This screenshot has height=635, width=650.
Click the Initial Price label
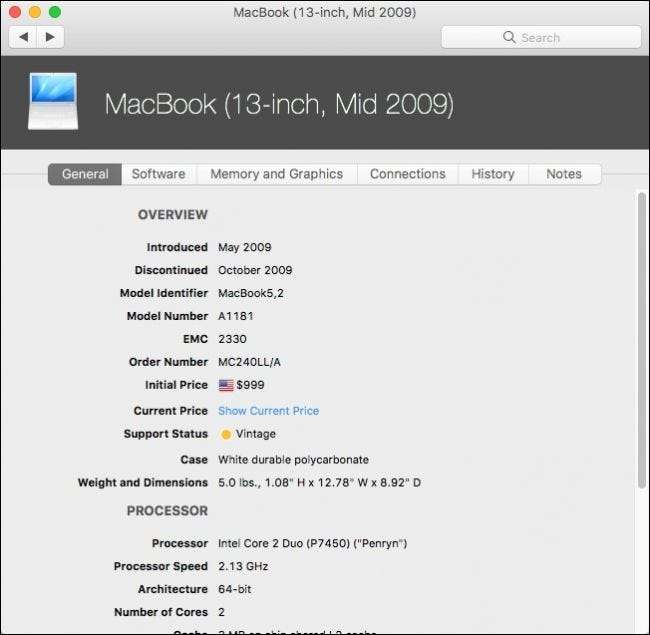[x=176, y=385]
